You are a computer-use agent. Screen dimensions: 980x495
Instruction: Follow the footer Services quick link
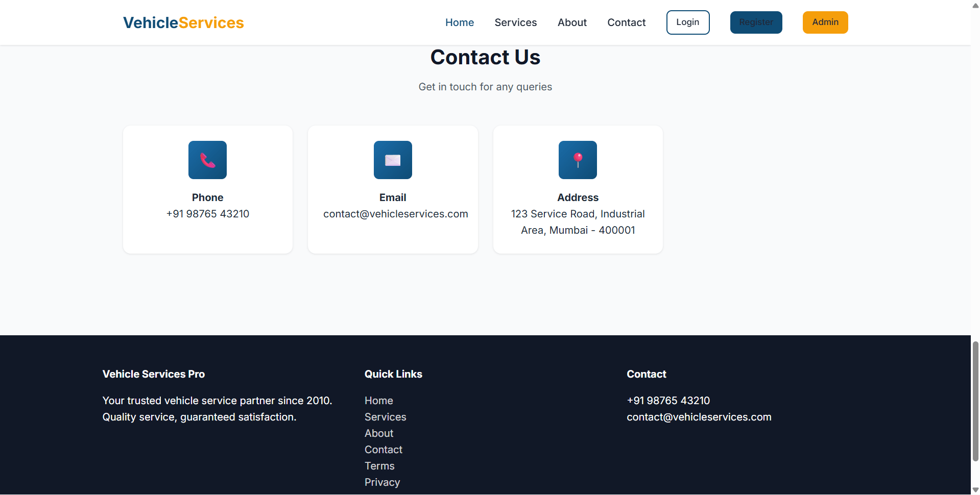pyautogui.click(x=386, y=417)
